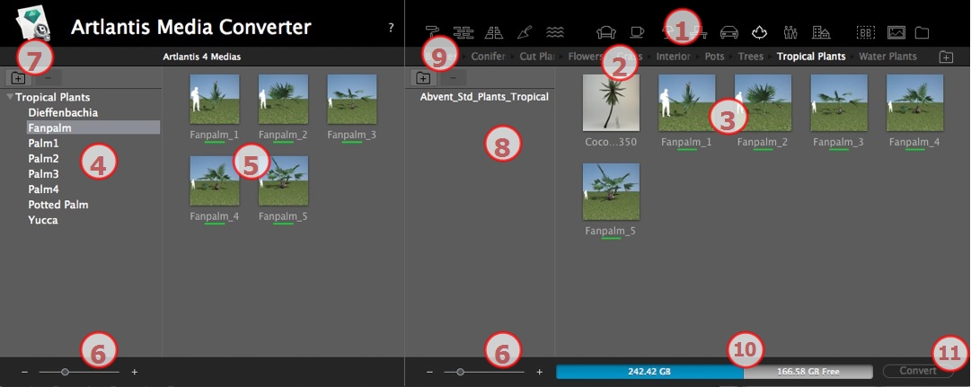Select Palm2 in the tree
The image size is (980, 387).
43,158
